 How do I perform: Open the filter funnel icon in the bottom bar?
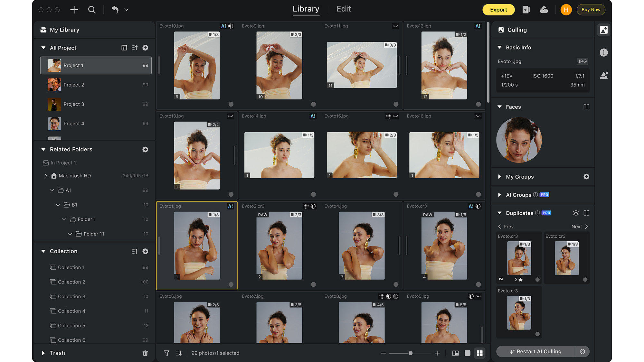(166, 353)
